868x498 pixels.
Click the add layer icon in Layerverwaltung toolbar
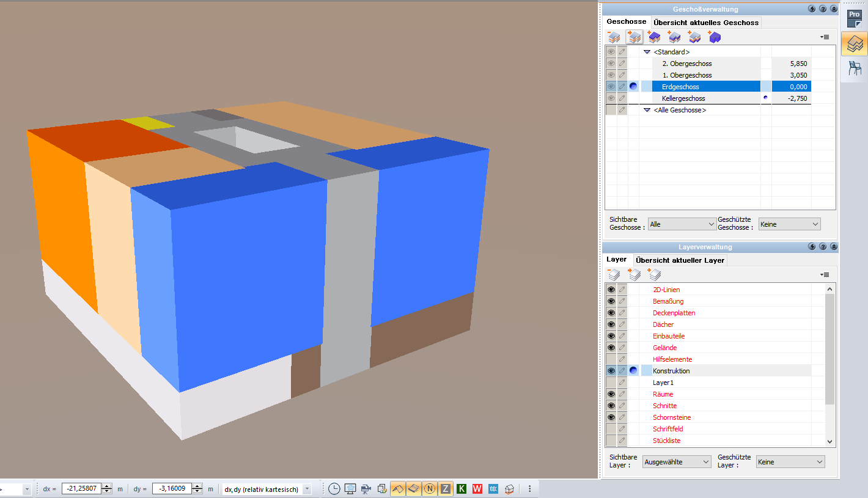point(653,274)
